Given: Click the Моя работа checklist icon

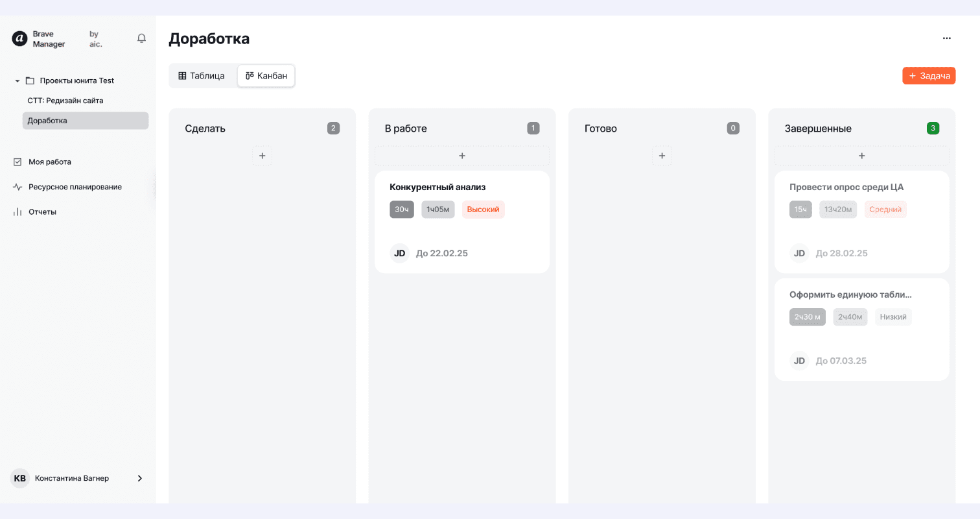Looking at the screenshot, I should click(17, 162).
